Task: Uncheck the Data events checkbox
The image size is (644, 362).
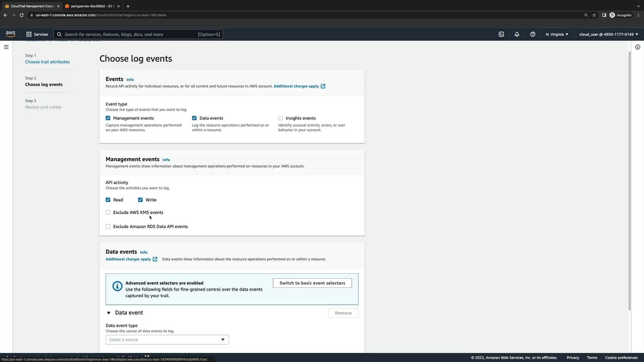Action: 194,118
